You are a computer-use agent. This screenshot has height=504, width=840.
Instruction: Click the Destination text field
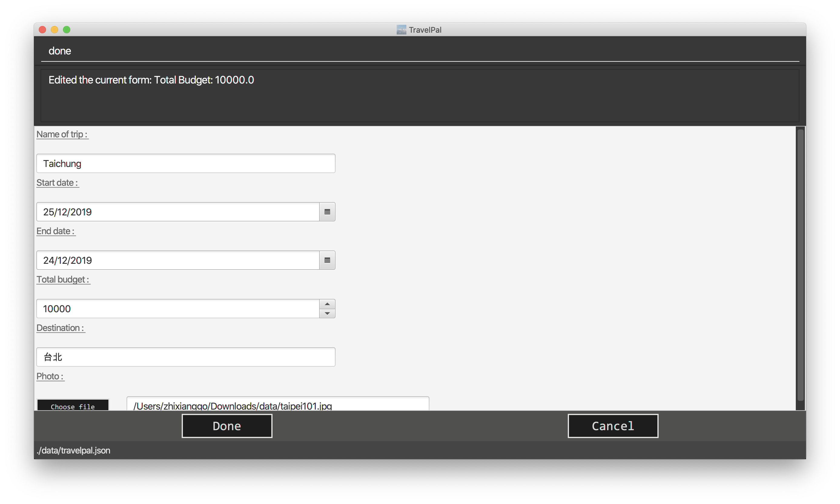186,357
